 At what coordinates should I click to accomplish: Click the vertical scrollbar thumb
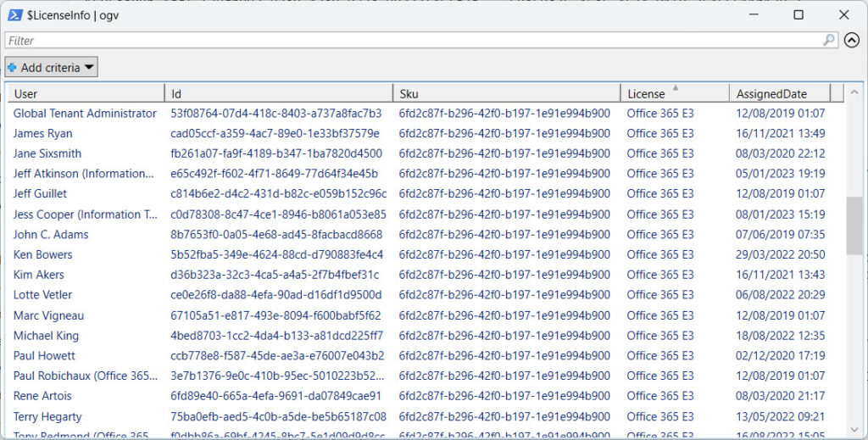click(x=854, y=226)
